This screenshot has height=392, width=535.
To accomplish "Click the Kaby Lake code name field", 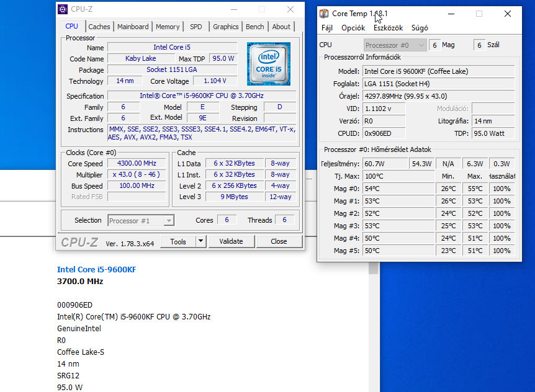I will click(140, 58).
